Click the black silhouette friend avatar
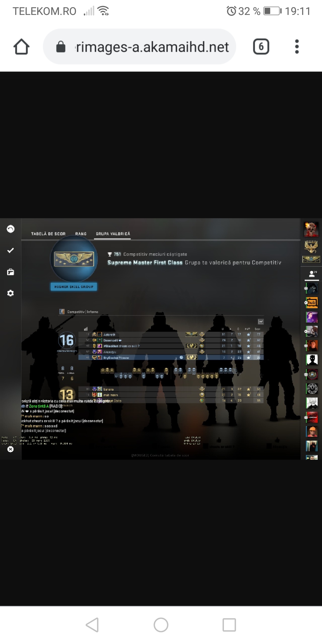Image resolution: width=322 pixels, height=644 pixels. pos(312,360)
